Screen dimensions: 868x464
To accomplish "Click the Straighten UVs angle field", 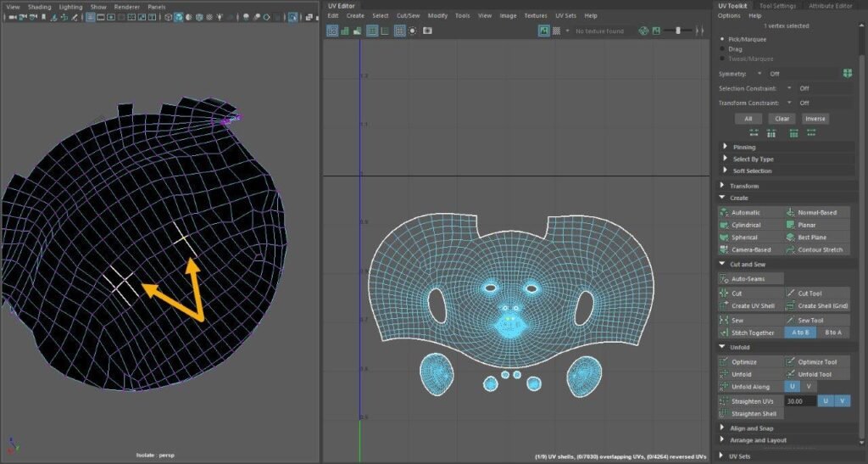I will [x=800, y=401].
